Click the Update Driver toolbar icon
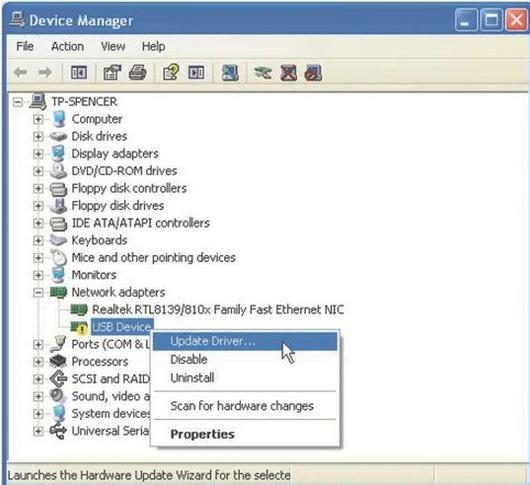Screen dimensions: 530x485 point(263,73)
